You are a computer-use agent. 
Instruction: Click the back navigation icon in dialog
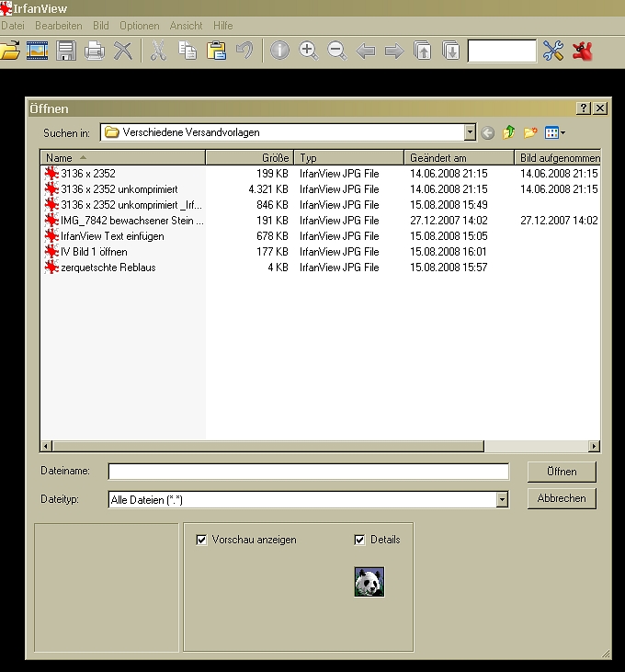(x=487, y=133)
